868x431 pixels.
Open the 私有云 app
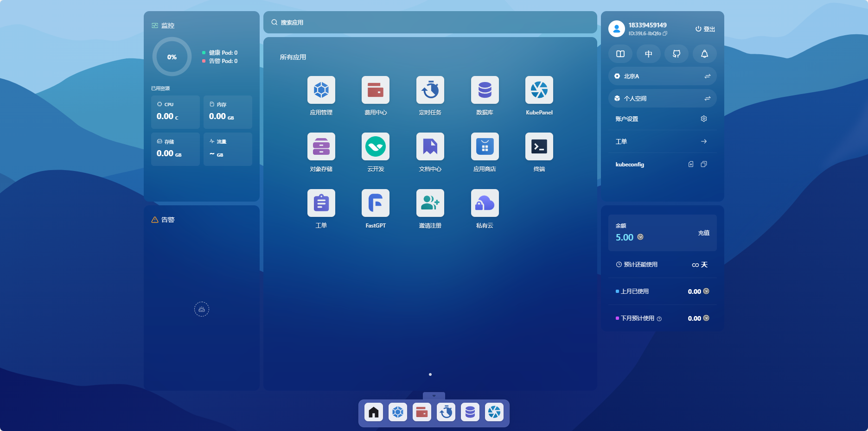485,203
